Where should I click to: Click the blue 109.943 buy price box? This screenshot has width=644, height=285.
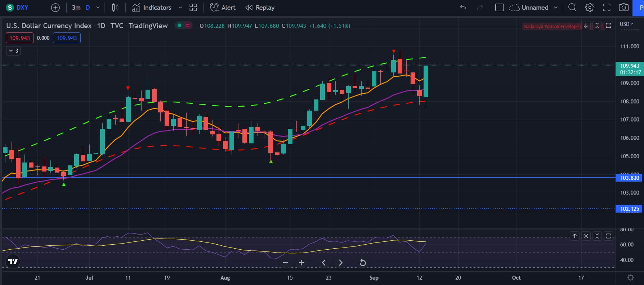(67, 38)
